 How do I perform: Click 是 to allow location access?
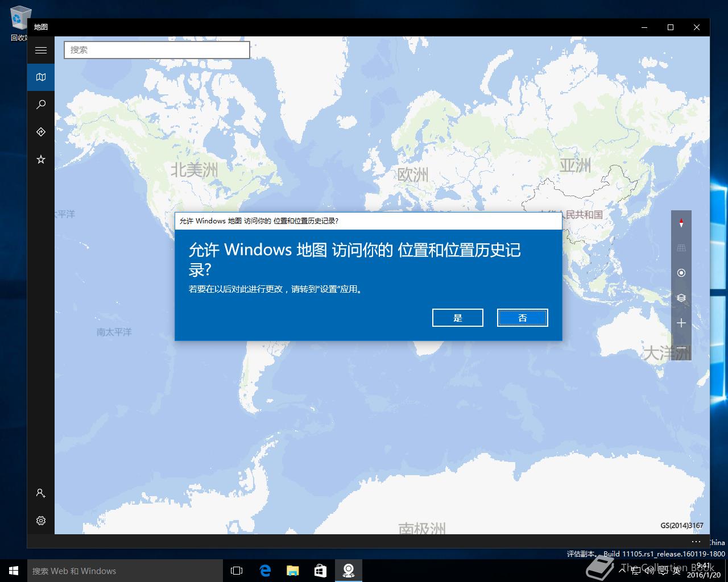tap(458, 318)
